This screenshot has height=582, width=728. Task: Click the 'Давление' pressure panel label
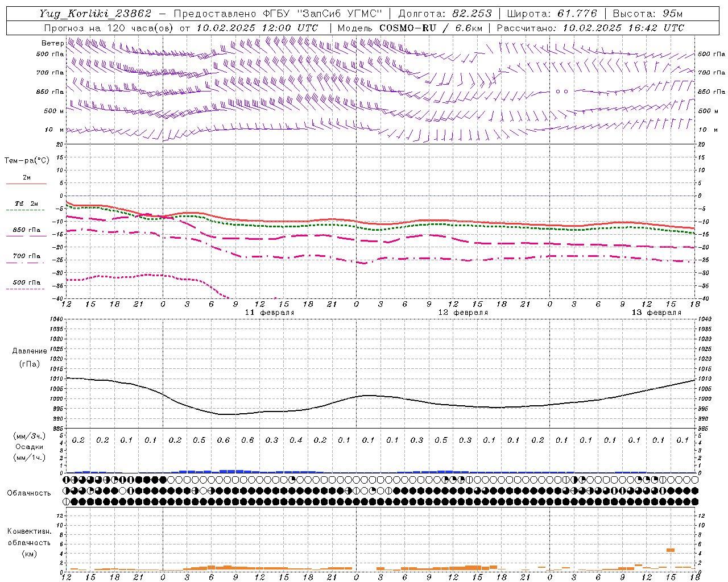(30, 351)
